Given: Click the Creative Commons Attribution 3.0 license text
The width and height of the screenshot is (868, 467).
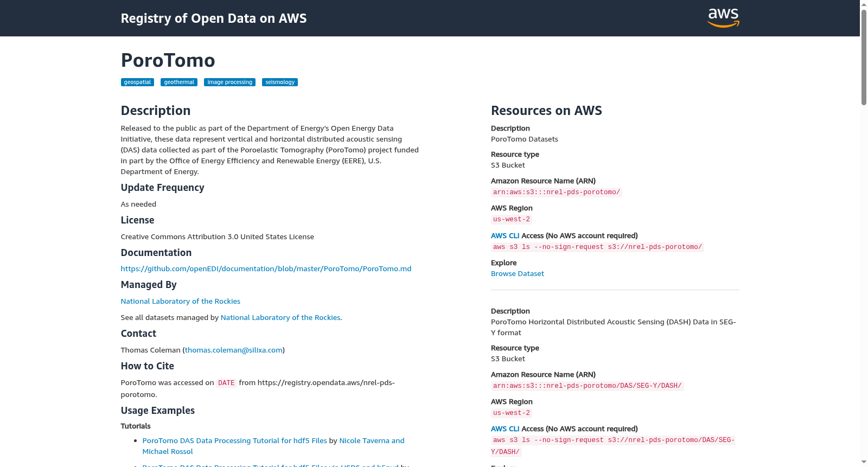Looking at the screenshot, I should click(x=218, y=236).
